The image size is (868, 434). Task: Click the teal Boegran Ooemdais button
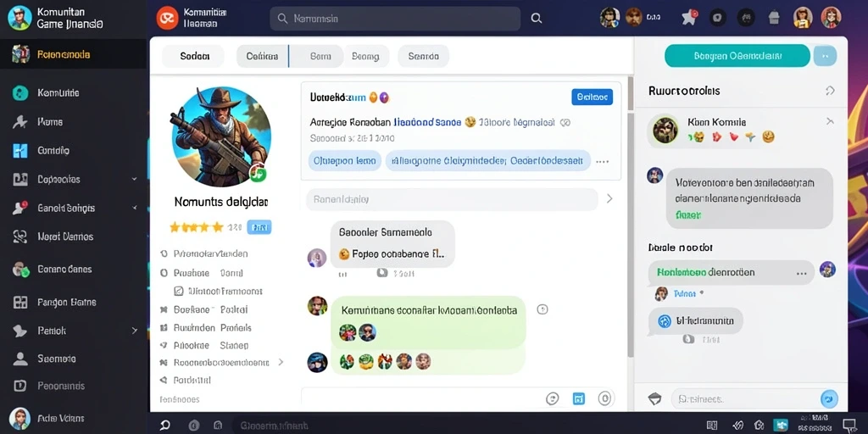[x=737, y=56]
